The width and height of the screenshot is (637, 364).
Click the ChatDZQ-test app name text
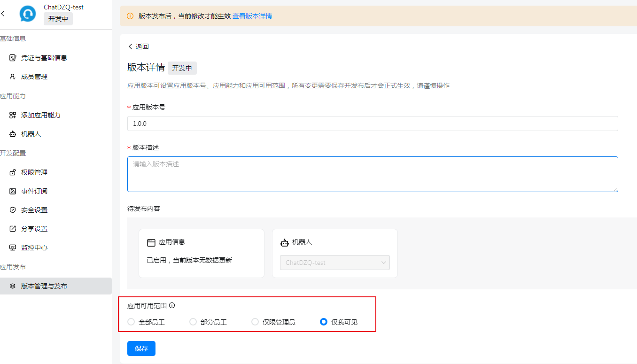[63, 7]
